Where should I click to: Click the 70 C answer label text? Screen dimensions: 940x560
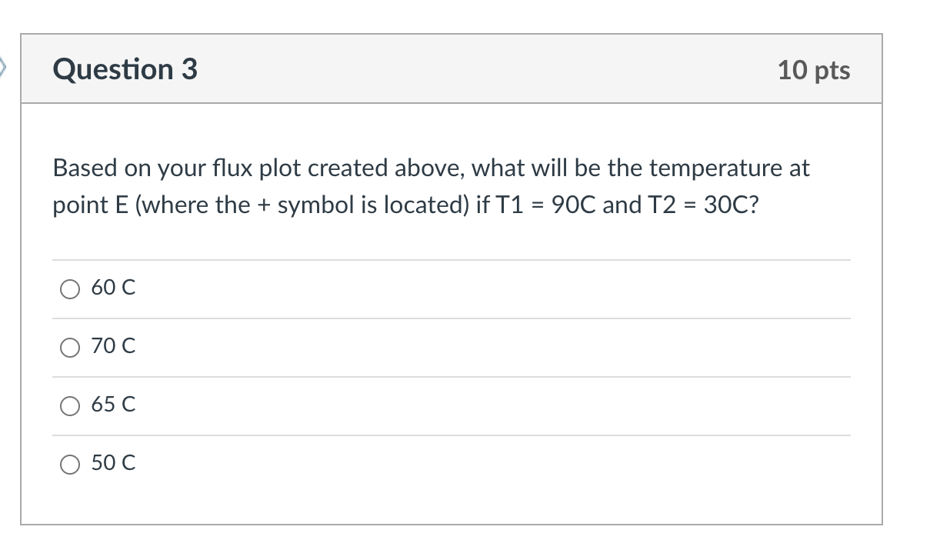(112, 347)
